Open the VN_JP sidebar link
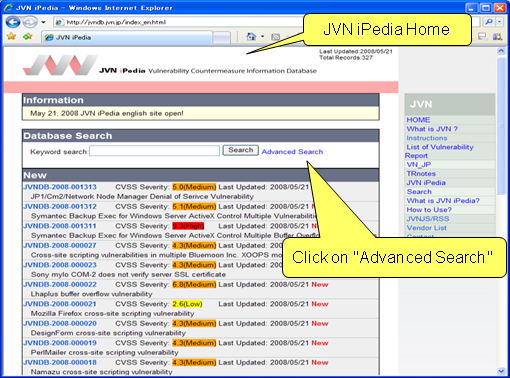 (419, 165)
